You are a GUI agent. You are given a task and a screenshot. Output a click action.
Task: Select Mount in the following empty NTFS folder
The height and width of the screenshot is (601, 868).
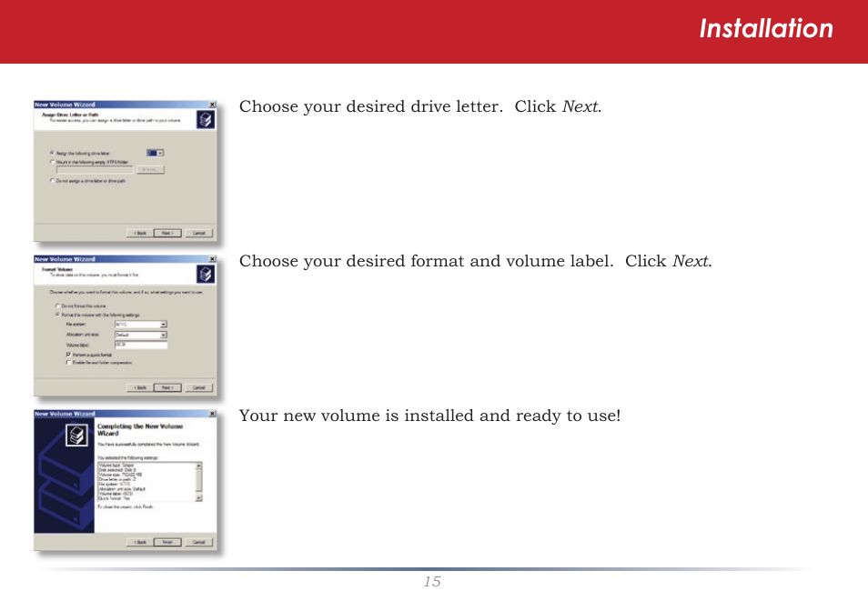coord(53,162)
